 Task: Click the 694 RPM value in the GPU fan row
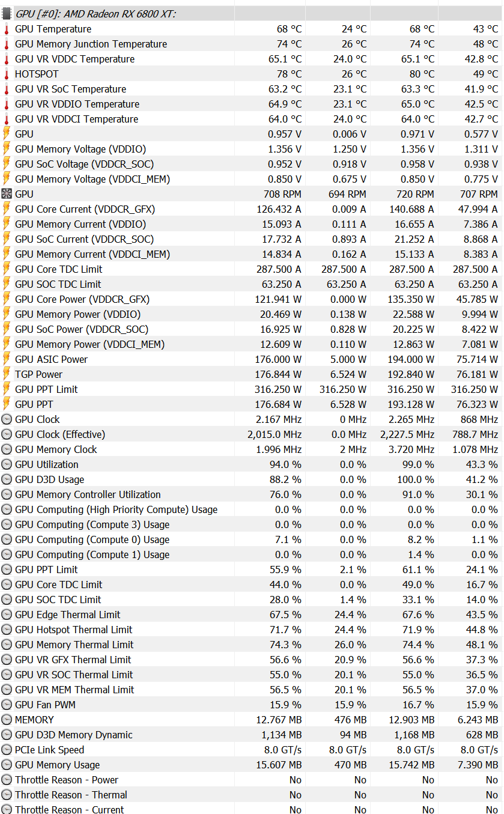[x=347, y=194]
